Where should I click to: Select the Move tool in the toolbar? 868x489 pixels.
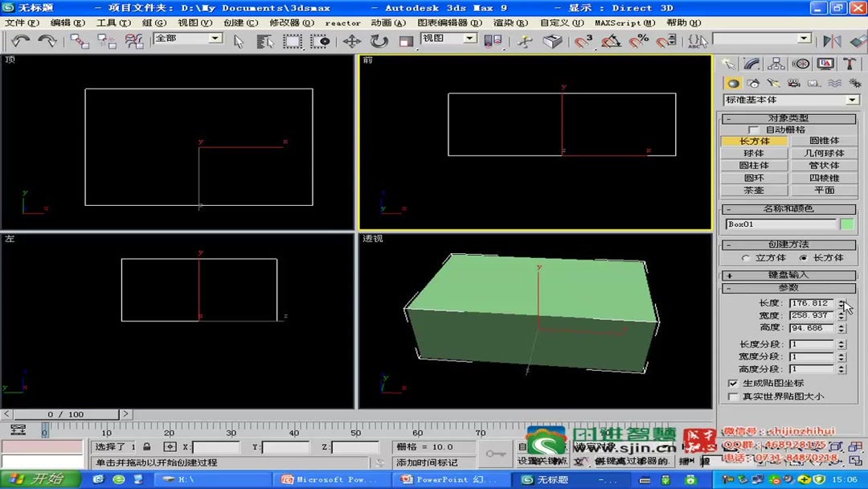351,41
